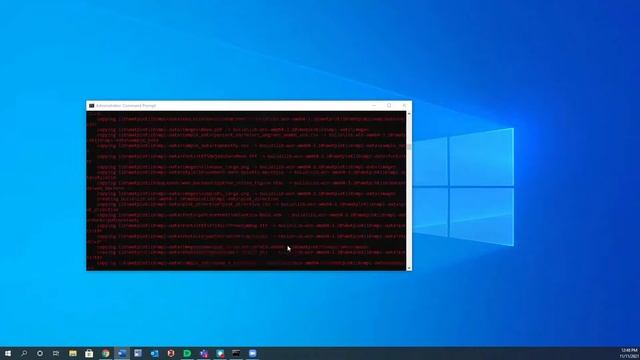
Task: Open the green D taskbar app
Action: tap(187, 353)
